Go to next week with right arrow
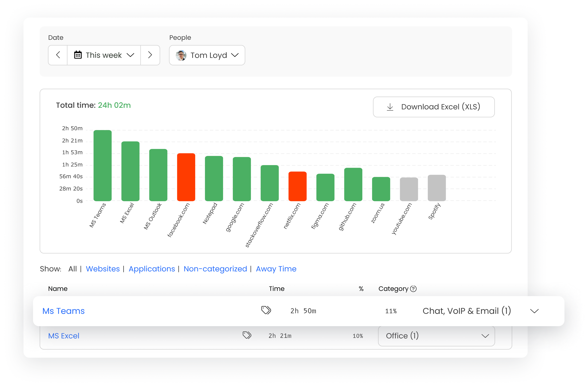The width and height of the screenshot is (588, 387). (x=150, y=55)
